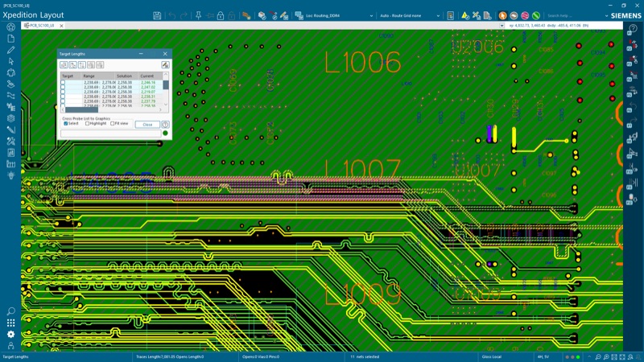Viewport: 644px width, 362px height.
Task: Click the pencil Edit icon in left sidebar
Action: point(10,50)
